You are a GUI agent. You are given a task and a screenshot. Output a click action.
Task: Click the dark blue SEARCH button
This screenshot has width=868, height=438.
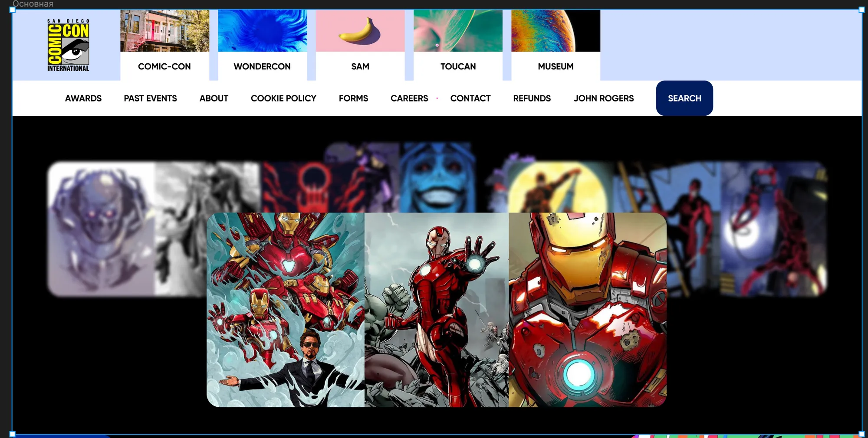684,98
